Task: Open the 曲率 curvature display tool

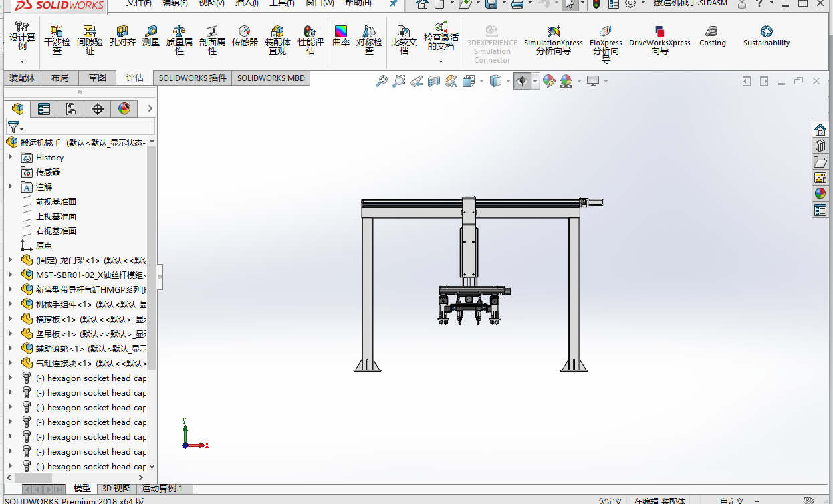Action: tap(341, 36)
